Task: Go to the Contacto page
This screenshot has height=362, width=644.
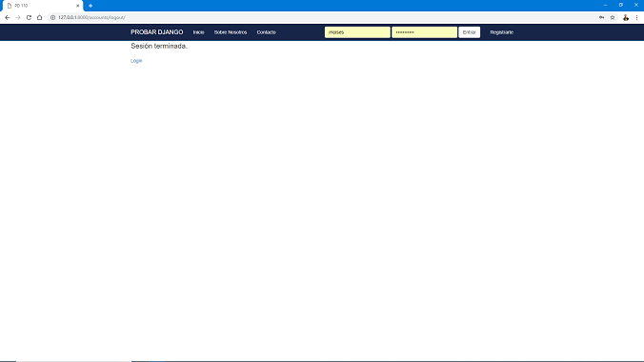Action: click(266, 32)
